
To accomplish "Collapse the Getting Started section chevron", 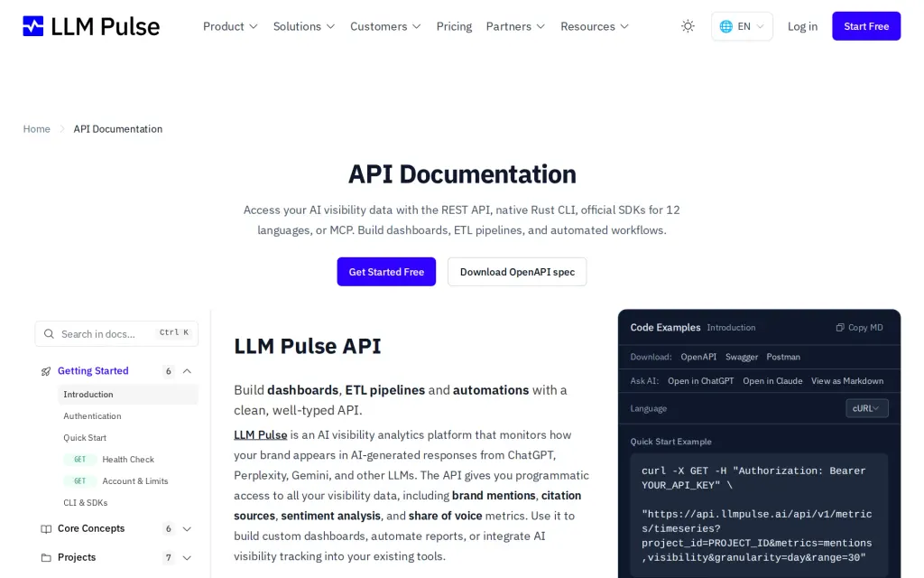I will [187, 371].
